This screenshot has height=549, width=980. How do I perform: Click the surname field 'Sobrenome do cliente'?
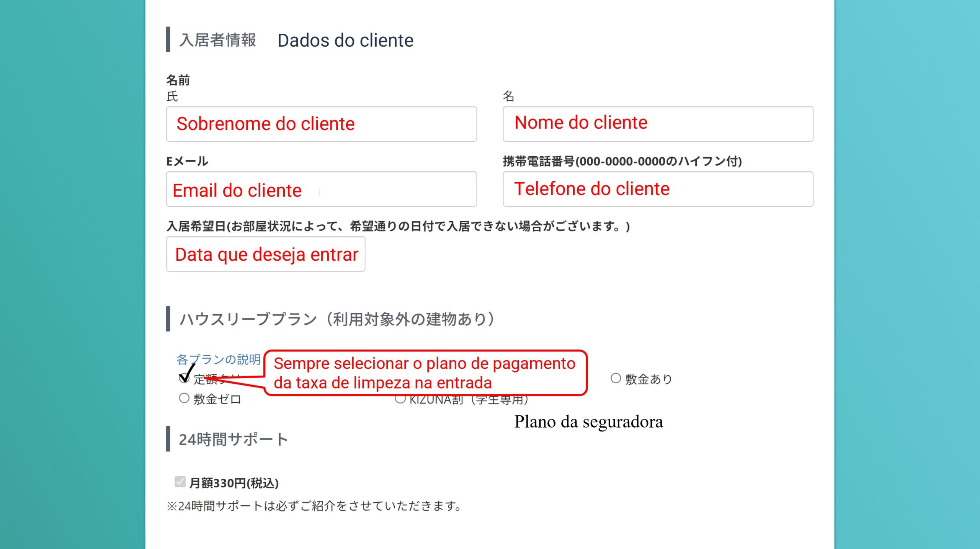[321, 124]
